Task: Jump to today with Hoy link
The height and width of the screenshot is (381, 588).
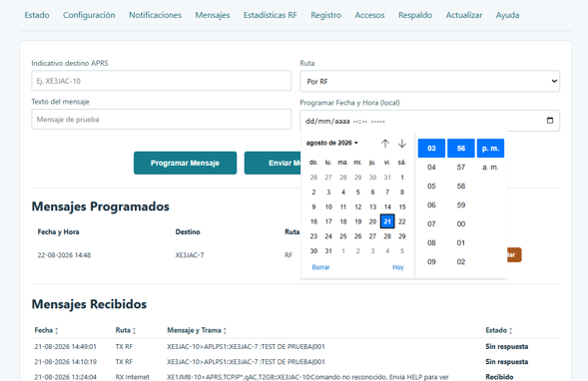Action: coord(398,267)
